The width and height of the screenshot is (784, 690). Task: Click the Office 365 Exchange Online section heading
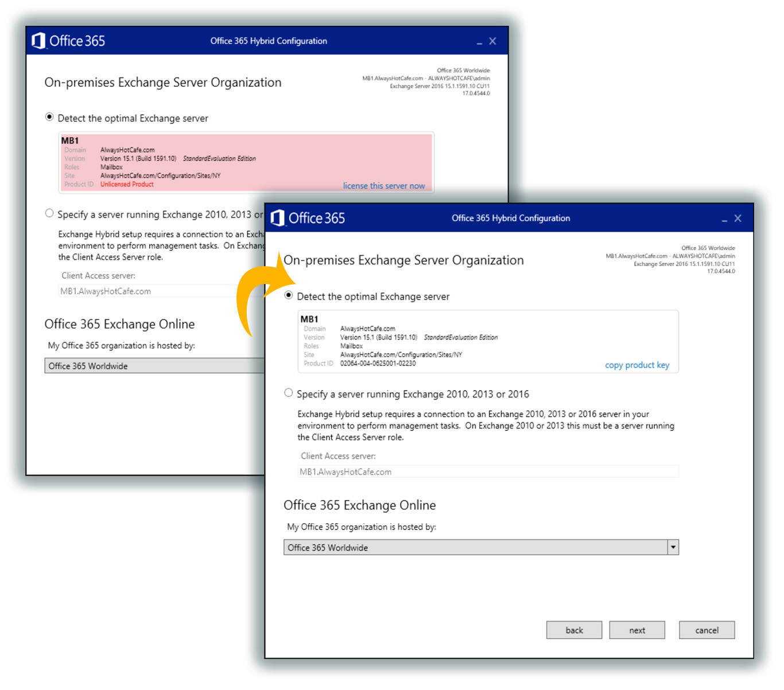(360, 505)
